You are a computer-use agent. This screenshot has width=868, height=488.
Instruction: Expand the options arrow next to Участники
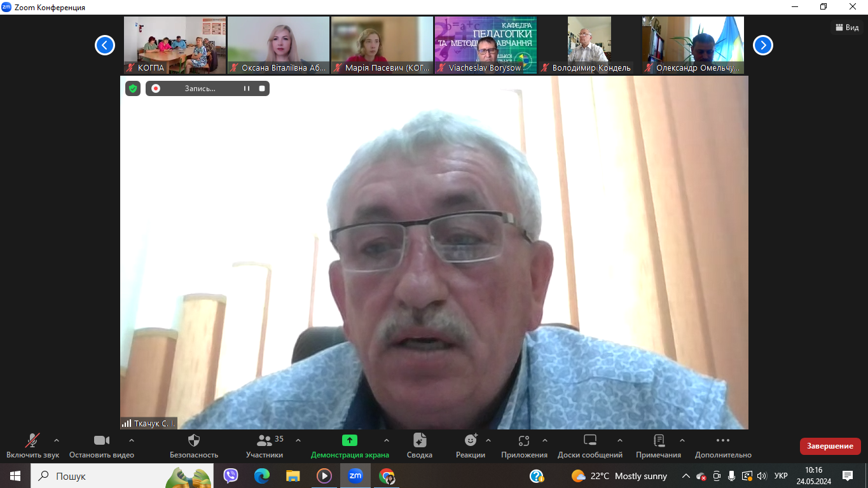tap(298, 440)
